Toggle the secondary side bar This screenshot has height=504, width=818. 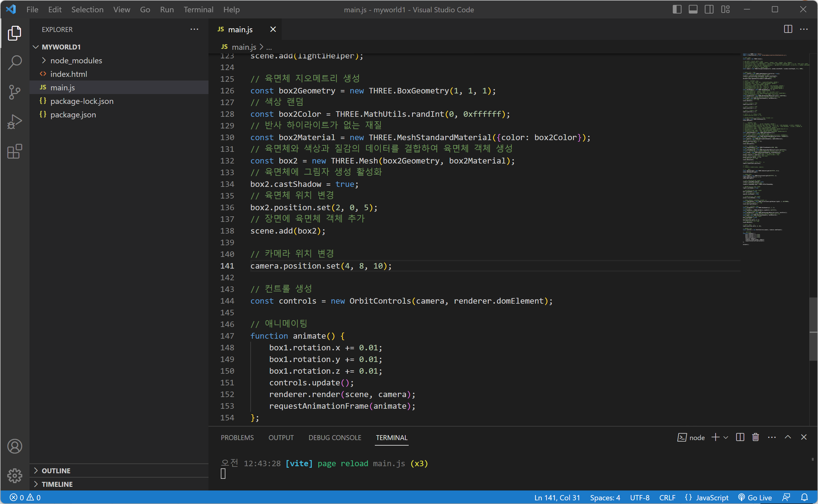point(709,9)
